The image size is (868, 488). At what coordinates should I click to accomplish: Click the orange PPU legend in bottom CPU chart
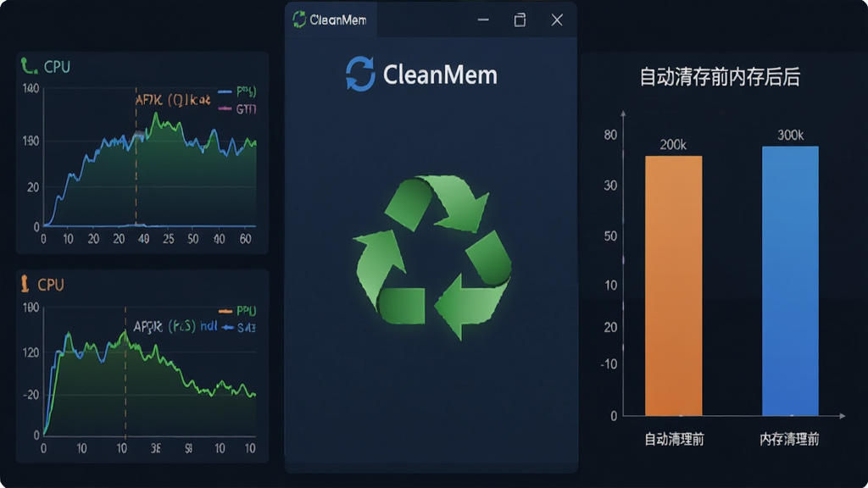pyautogui.click(x=237, y=311)
